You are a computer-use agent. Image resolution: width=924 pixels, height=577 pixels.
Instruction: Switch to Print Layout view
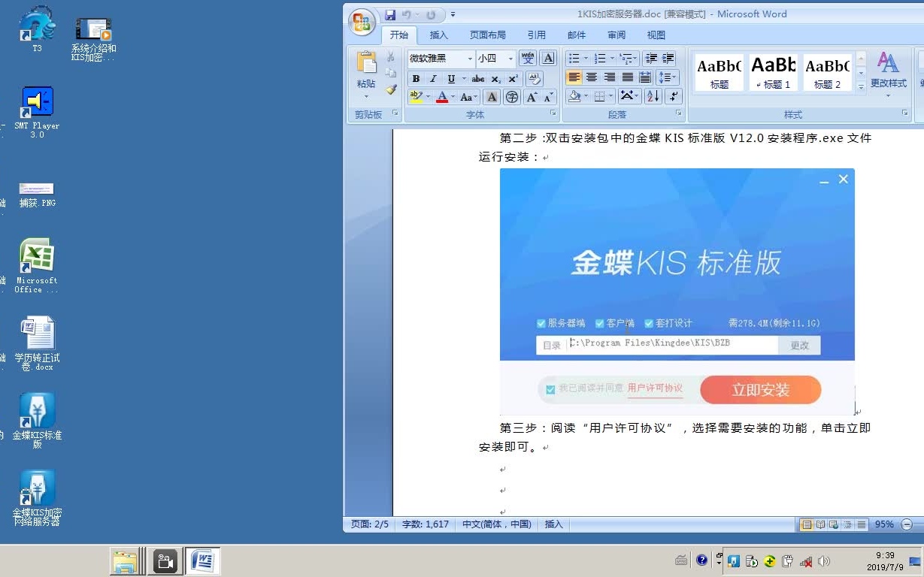807,524
